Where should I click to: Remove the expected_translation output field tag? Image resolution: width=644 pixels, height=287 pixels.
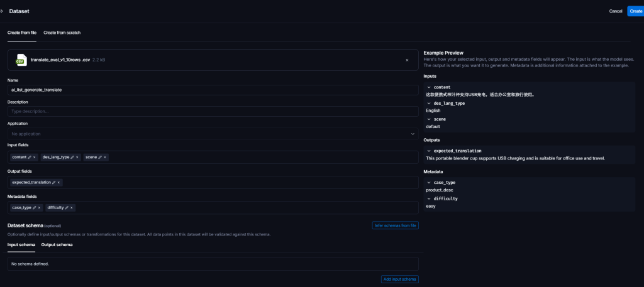tap(59, 182)
